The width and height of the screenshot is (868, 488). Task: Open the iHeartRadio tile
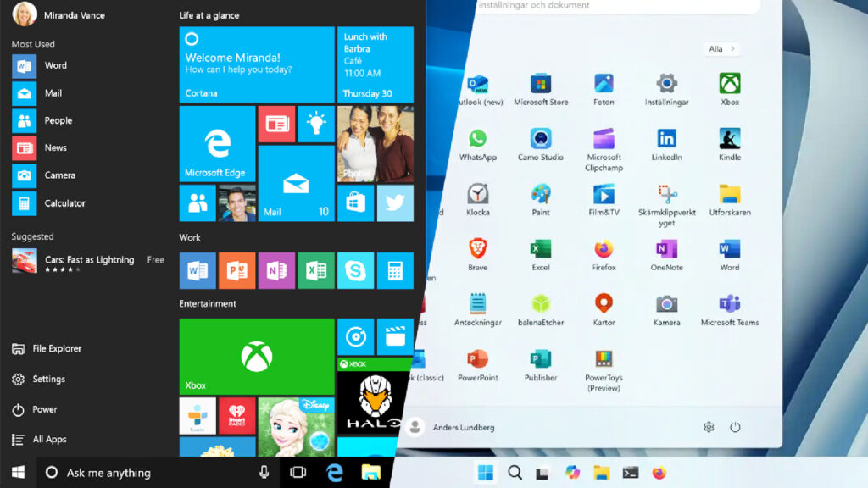pyautogui.click(x=237, y=415)
